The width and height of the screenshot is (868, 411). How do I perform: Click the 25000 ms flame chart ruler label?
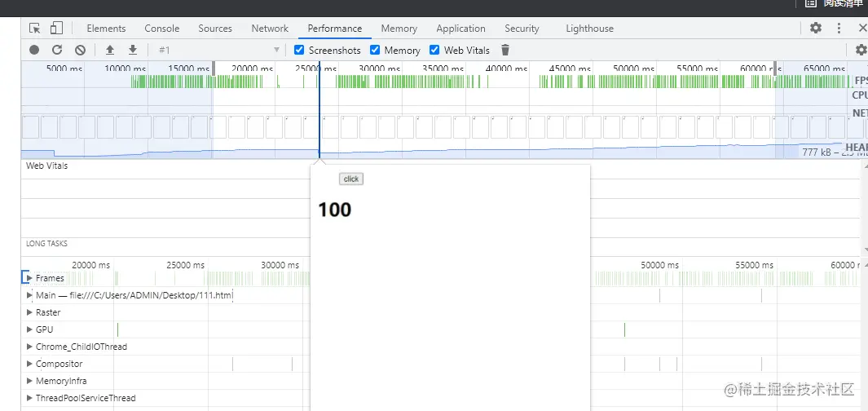[x=186, y=265]
